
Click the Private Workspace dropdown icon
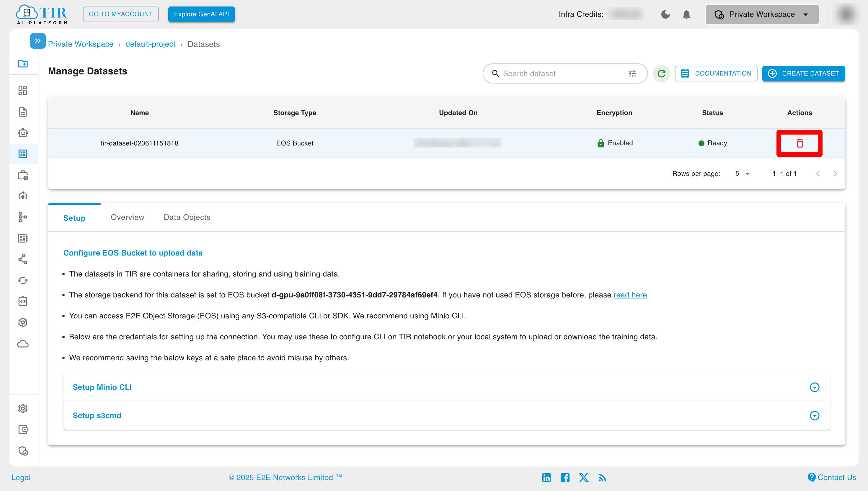(x=806, y=14)
